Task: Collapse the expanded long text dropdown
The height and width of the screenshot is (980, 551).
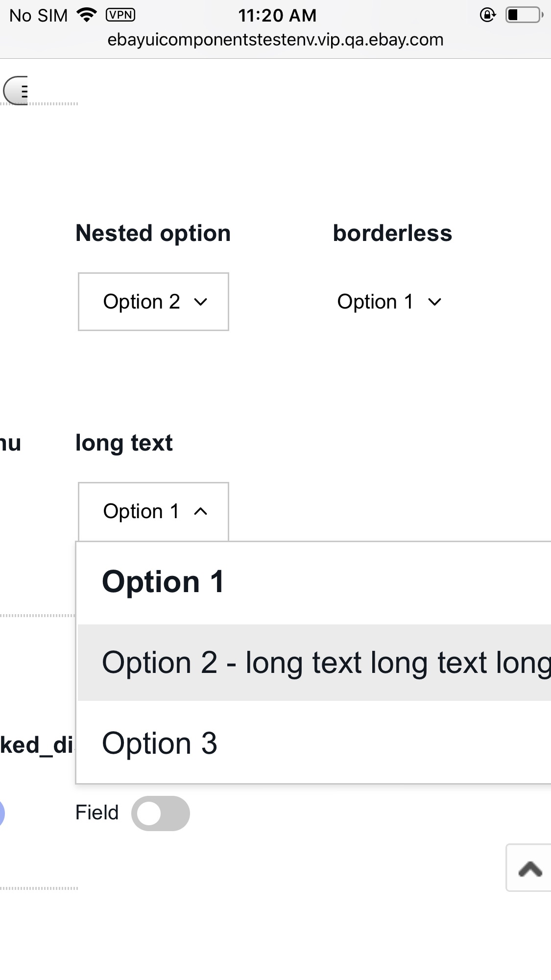Action: 153,511
